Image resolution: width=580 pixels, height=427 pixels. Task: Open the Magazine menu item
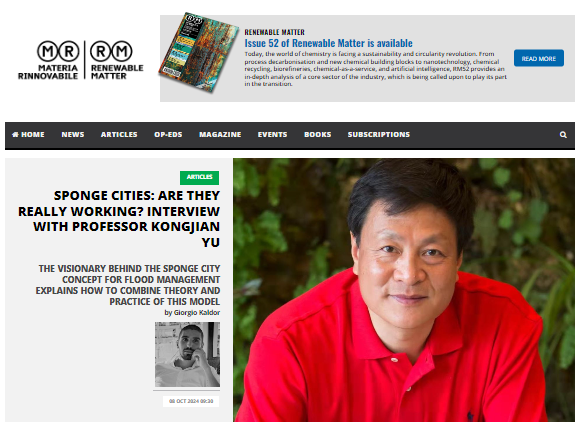click(x=220, y=135)
